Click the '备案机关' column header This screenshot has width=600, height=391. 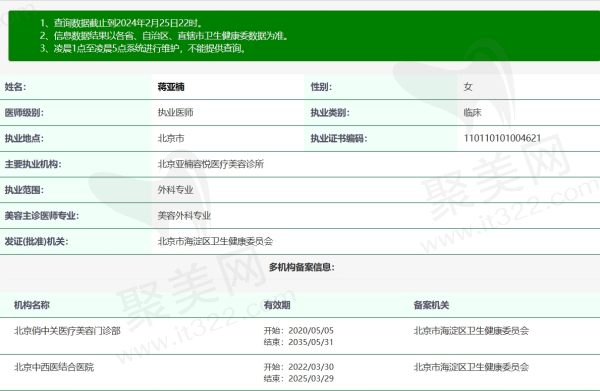[431, 305]
